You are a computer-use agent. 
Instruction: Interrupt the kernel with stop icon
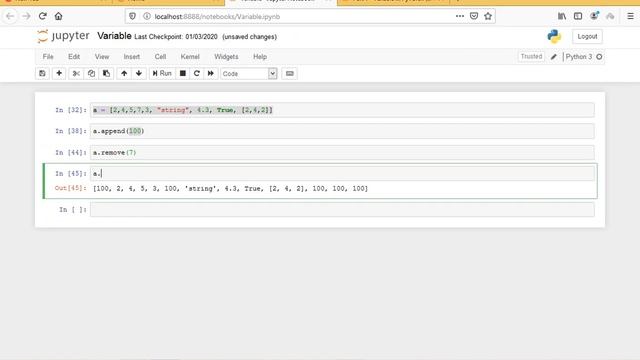(183, 73)
